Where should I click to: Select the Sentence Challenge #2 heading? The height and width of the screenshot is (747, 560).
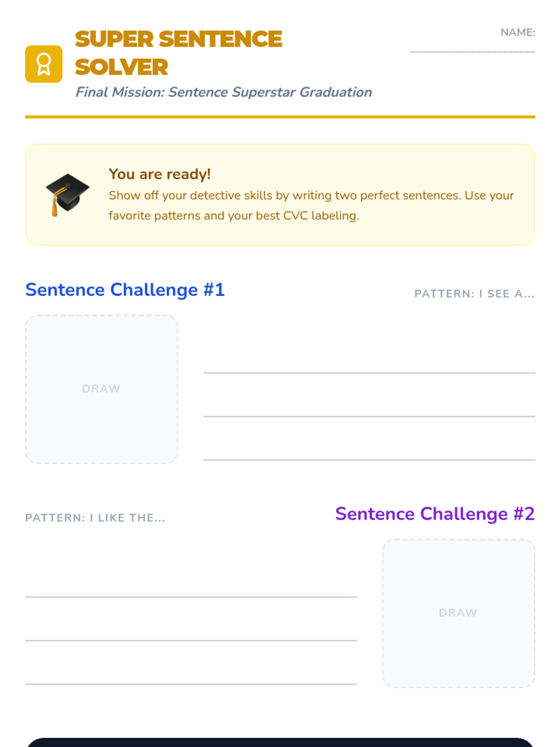(x=434, y=514)
